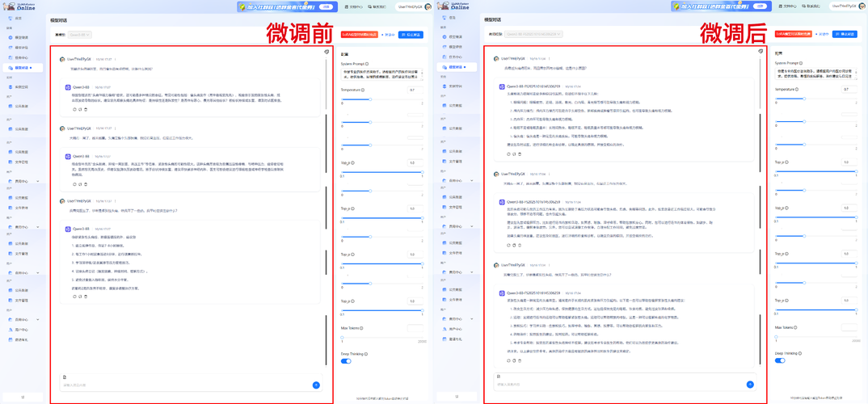Viewport: 868px width, 404px height.
Task: Click the Temperature 0.7 value field, 微调后 window
Action: (x=849, y=89)
